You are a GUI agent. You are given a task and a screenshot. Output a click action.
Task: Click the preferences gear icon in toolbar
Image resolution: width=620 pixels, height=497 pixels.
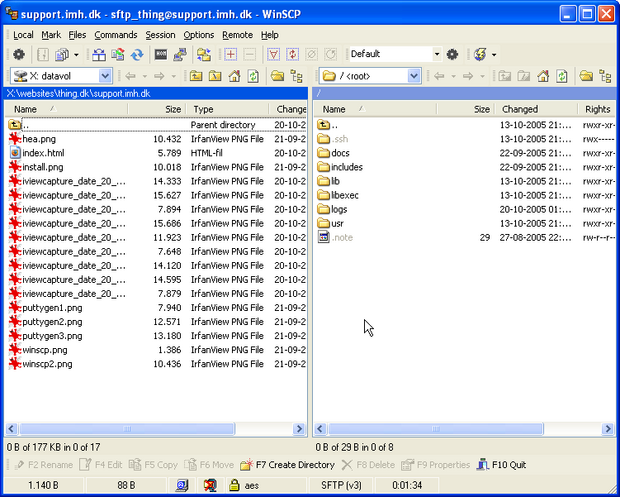click(x=18, y=54)
